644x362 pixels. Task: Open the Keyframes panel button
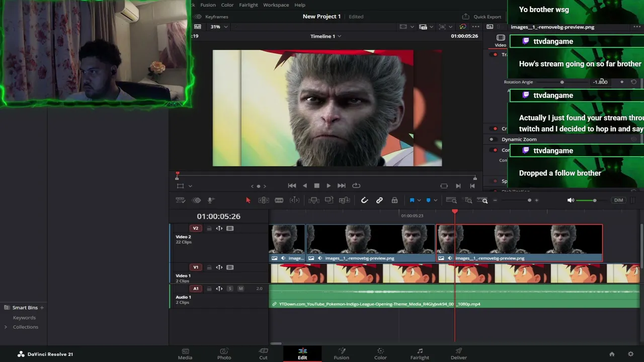point(212,17)
